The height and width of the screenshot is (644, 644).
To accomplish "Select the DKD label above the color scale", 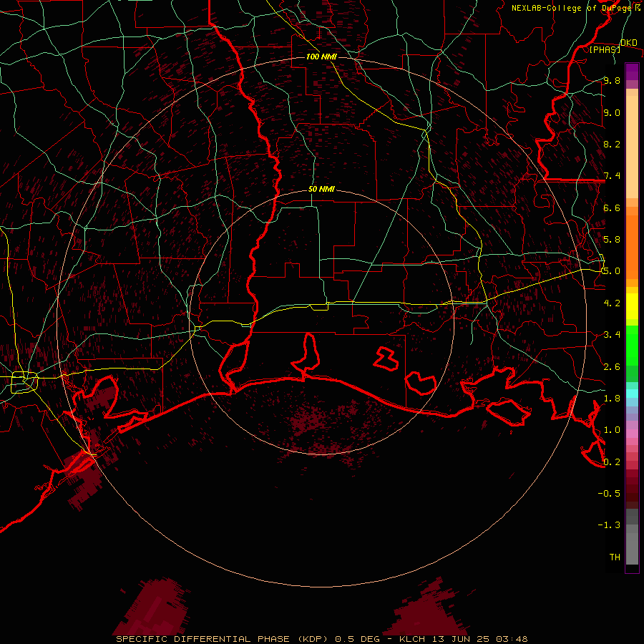I will point(629,43).
